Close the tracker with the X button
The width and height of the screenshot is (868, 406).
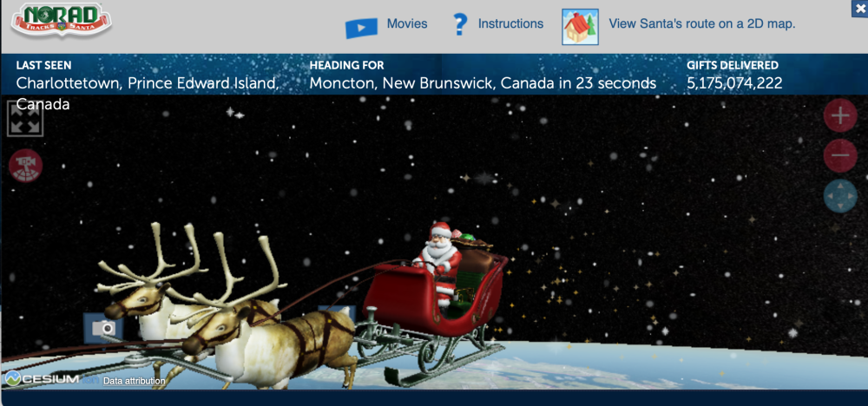coord(859,10)
